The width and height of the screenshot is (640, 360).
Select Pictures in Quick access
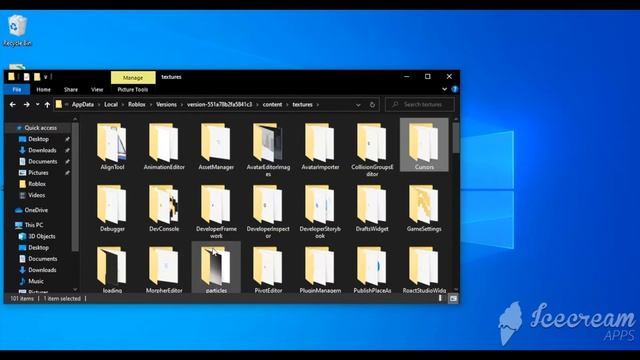coord(38,173)
